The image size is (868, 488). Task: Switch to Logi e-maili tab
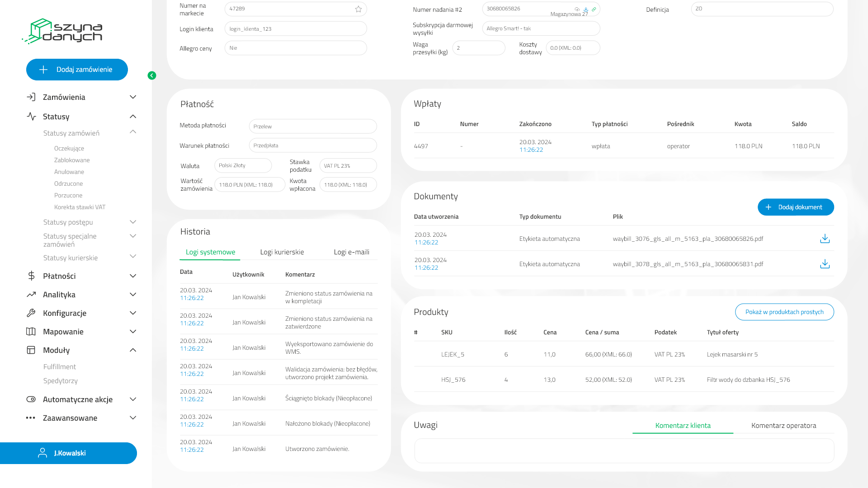tap(351, 252)
